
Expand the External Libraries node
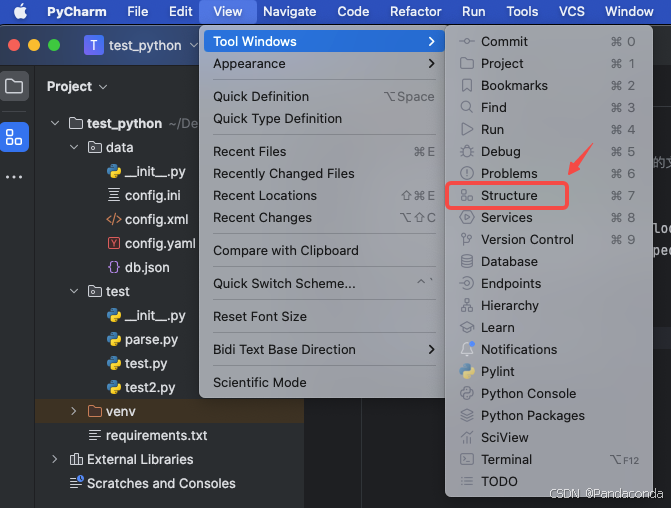click(55, 459)
